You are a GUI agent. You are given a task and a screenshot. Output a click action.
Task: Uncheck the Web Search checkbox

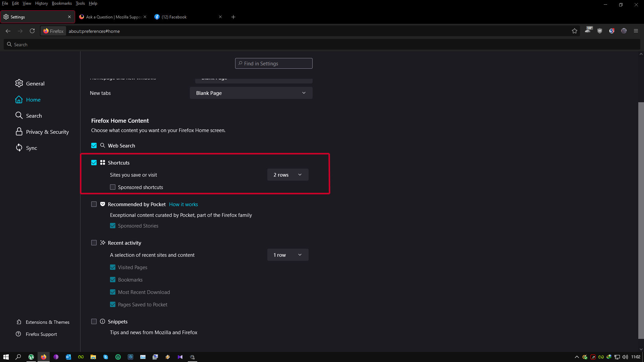pyautogui.click(x=94, y=145)
